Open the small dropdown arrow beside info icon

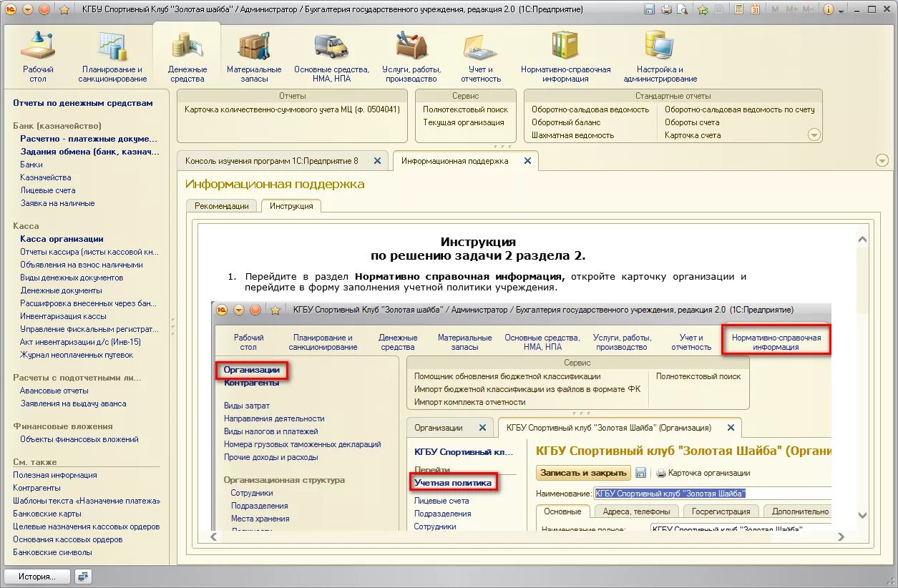pos(840,10)
